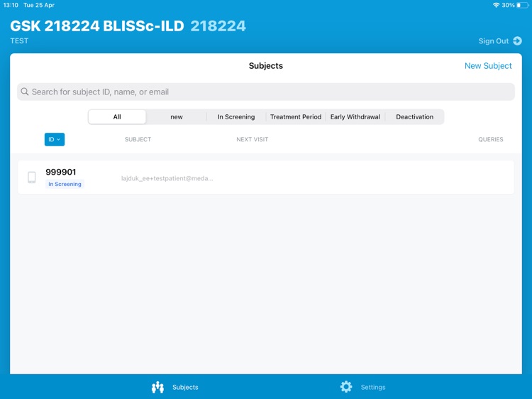Image resolution: width=532 pixels, height=399 pixels.
Task: Select the All filter segment
Action: 117,117
